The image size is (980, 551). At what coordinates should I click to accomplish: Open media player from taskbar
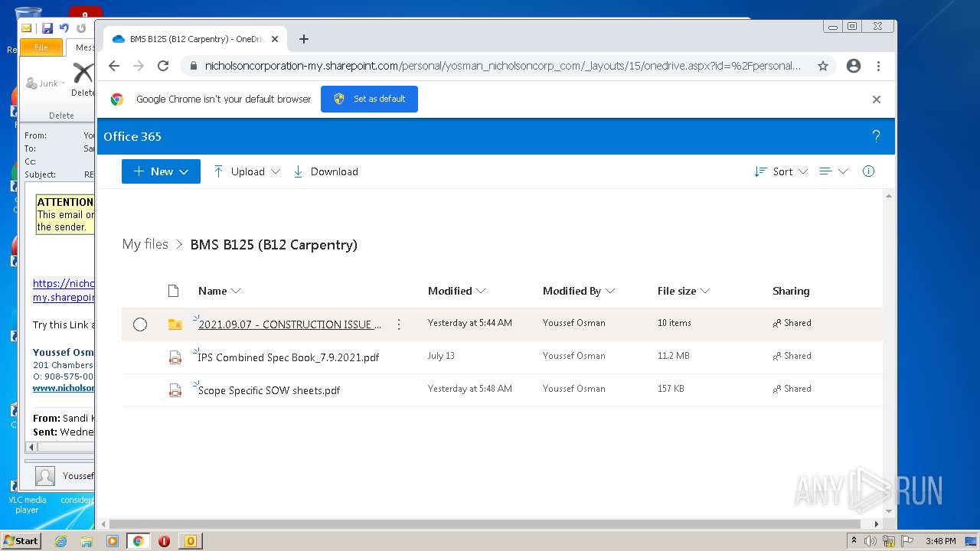click(113, 541)
